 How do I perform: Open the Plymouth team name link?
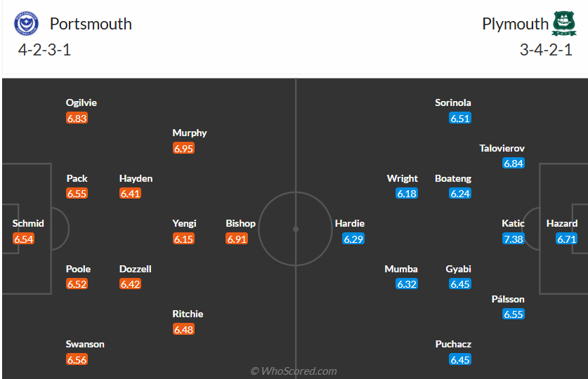pyautogui.click(x=515, y=24)
